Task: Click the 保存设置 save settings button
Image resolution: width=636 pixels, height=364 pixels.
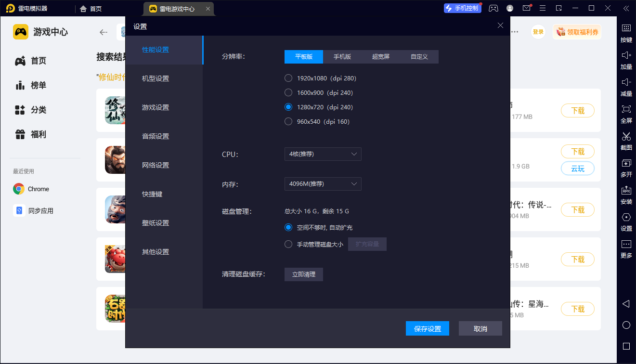Action: tap(427, 328)
